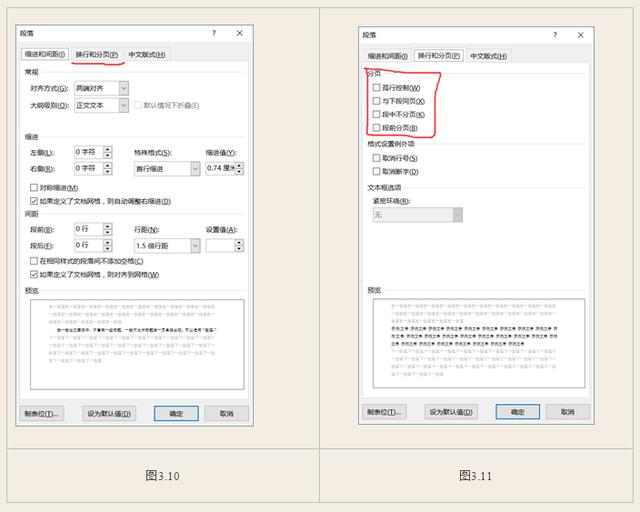Open the 行距(N) dropdown showing 1.5 倍行距
The width and height of the screenshot is (640, 512).
click(x=195, y=245)
